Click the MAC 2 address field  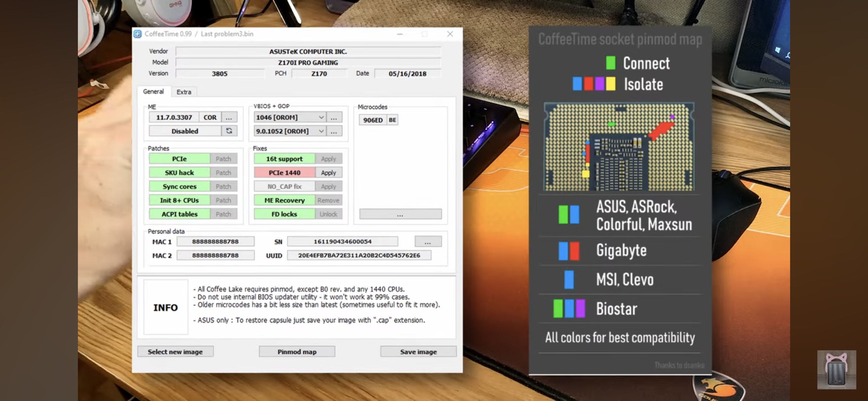pyautogui.click(x=215, y=255)
